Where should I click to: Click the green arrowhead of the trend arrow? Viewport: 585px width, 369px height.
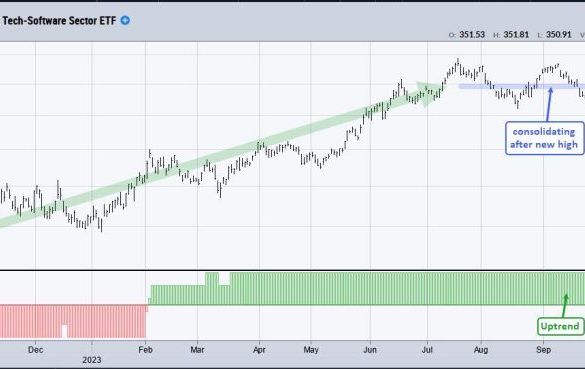point(429,94)
